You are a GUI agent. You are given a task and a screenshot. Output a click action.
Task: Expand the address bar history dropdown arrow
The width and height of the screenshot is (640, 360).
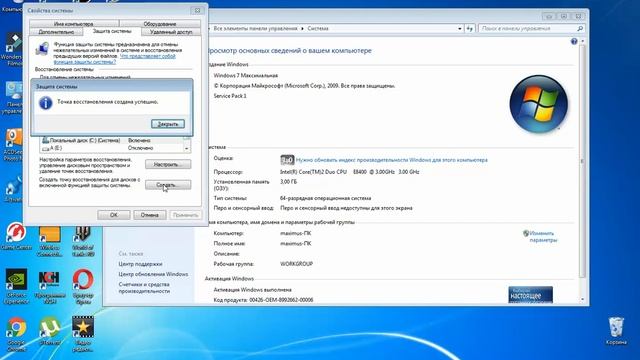click(x=460, y=29)
